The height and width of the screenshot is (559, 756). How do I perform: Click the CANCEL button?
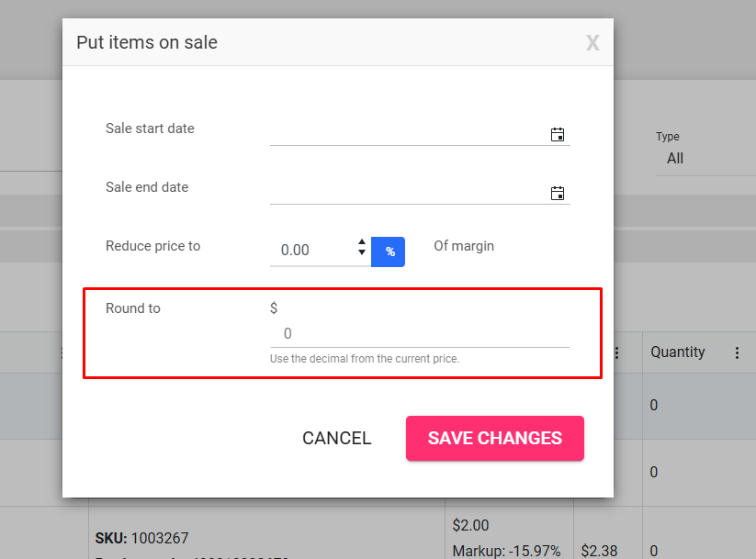point(337,438)
